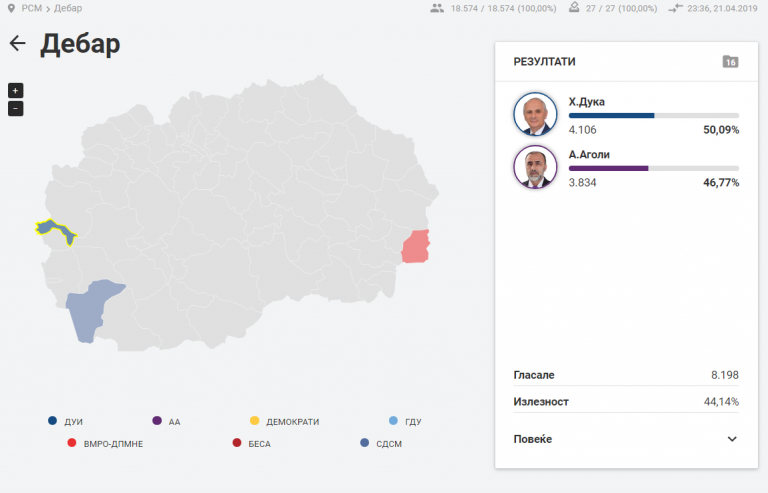Select the red eastern municipality on the map
The image size is (768, 493).
416,246
